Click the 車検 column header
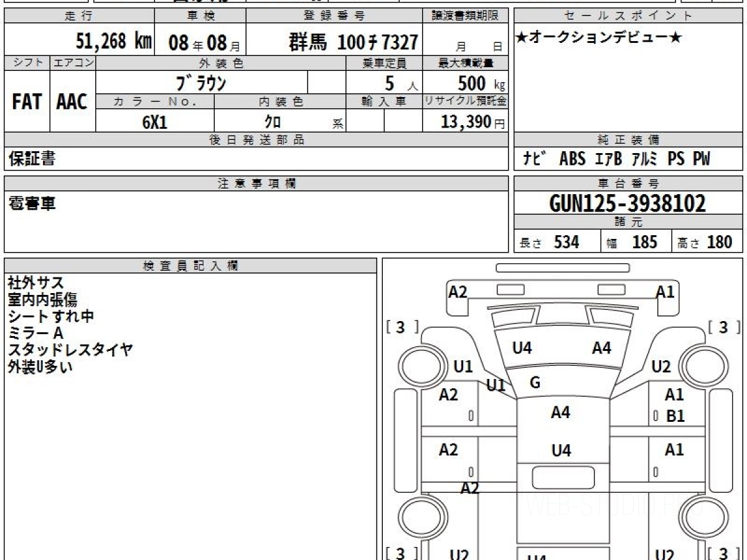This screenshot has height=560, width=747. (x=200, y=16)
